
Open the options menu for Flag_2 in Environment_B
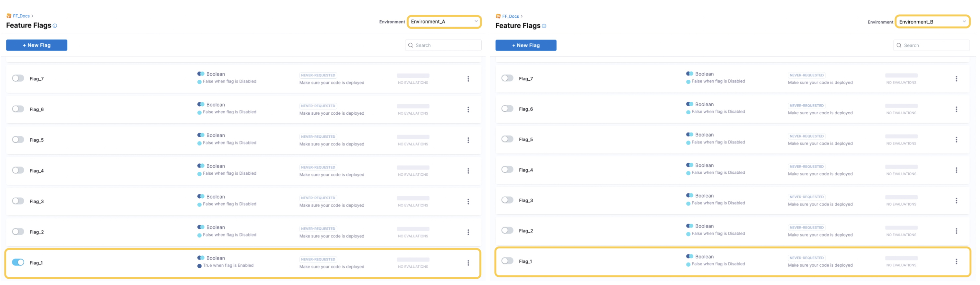tap(956, 231)
